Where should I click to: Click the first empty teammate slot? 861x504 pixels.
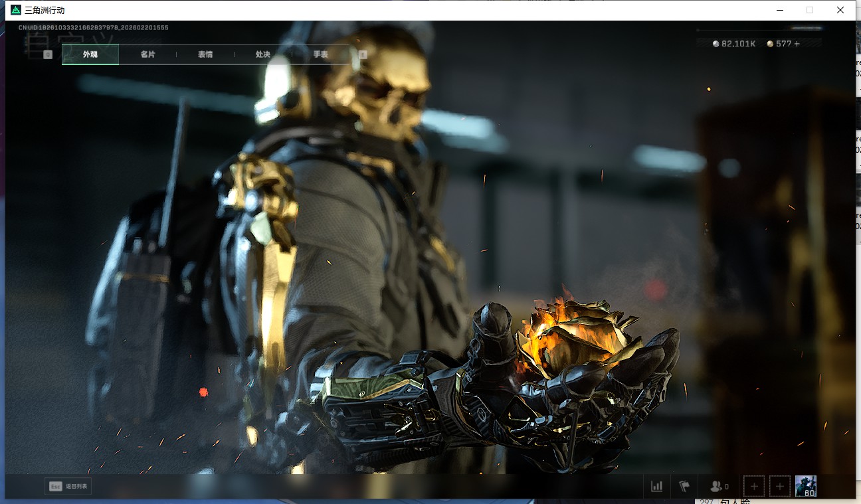point(754,486)
